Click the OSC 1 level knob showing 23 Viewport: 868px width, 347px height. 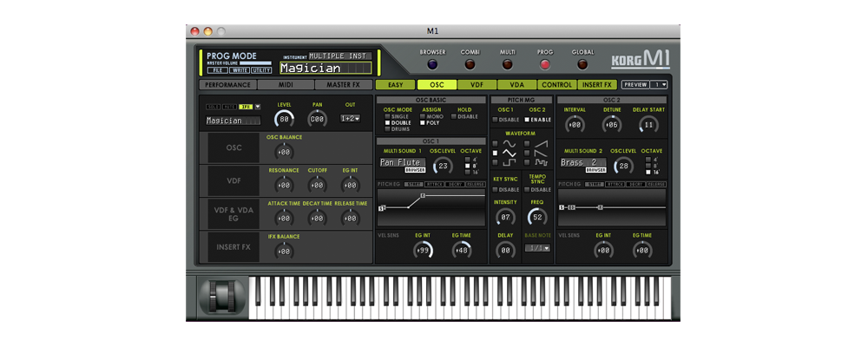coord(442,166)
